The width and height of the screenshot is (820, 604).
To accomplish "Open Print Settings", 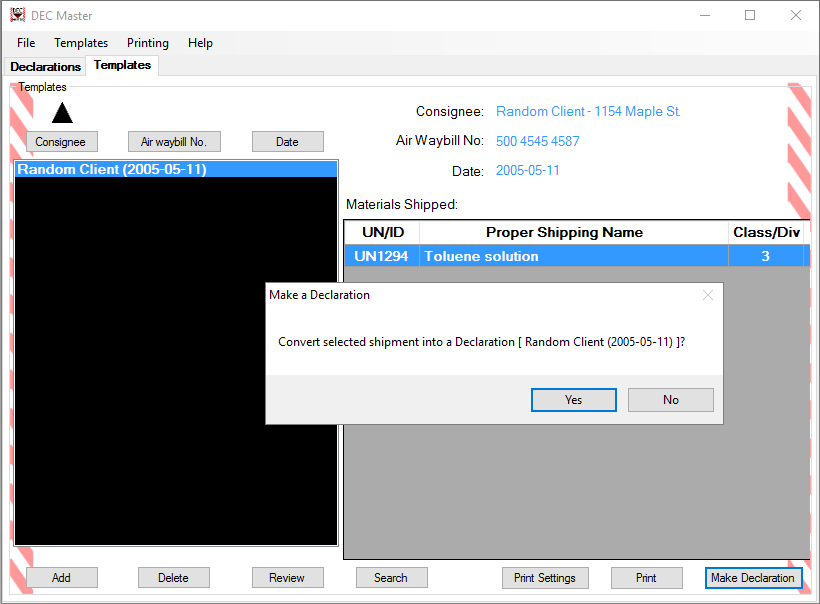I will coord(545,578).
